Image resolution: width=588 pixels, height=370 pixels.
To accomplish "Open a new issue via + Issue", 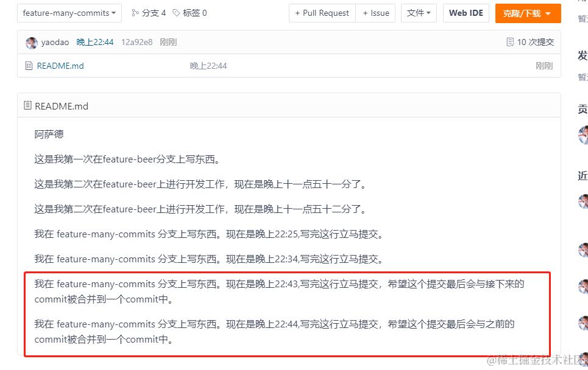I will pos(375,13).
